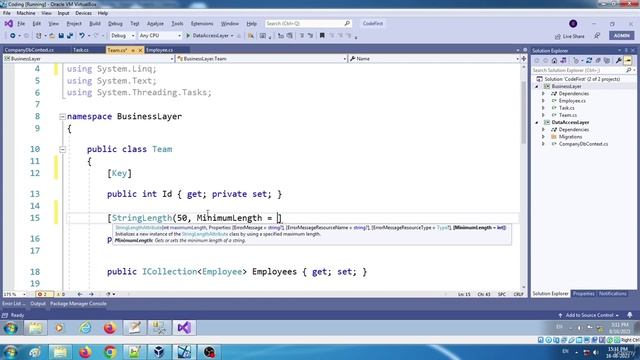
Task: Click the Collapse All icon in Solution Explorer
Action: point(598,60)
